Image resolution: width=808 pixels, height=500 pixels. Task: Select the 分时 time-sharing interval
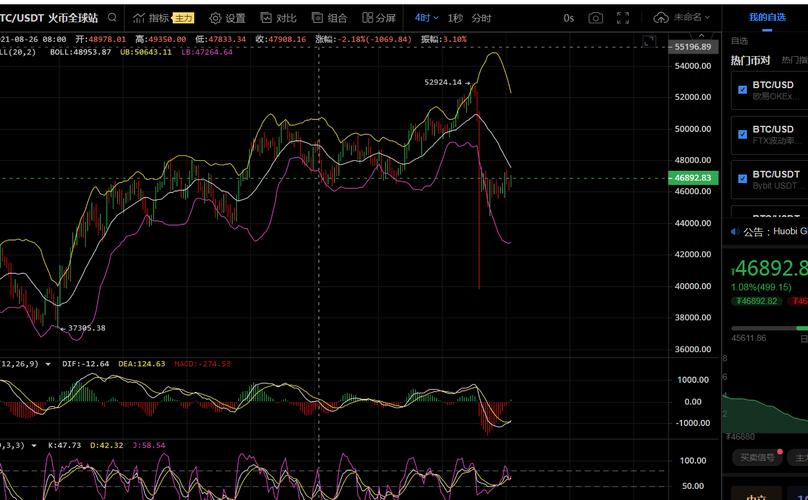coord(481,18)
